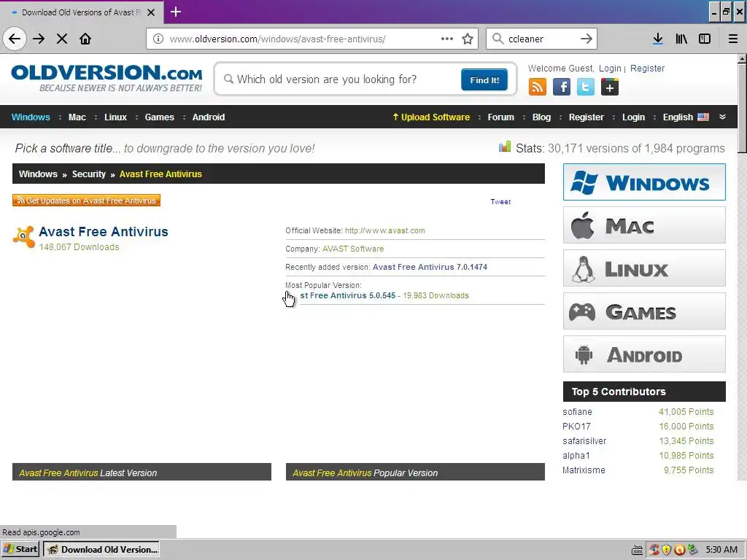
Task: Click the orange Avast tray icon
Action: pos(679,550)
